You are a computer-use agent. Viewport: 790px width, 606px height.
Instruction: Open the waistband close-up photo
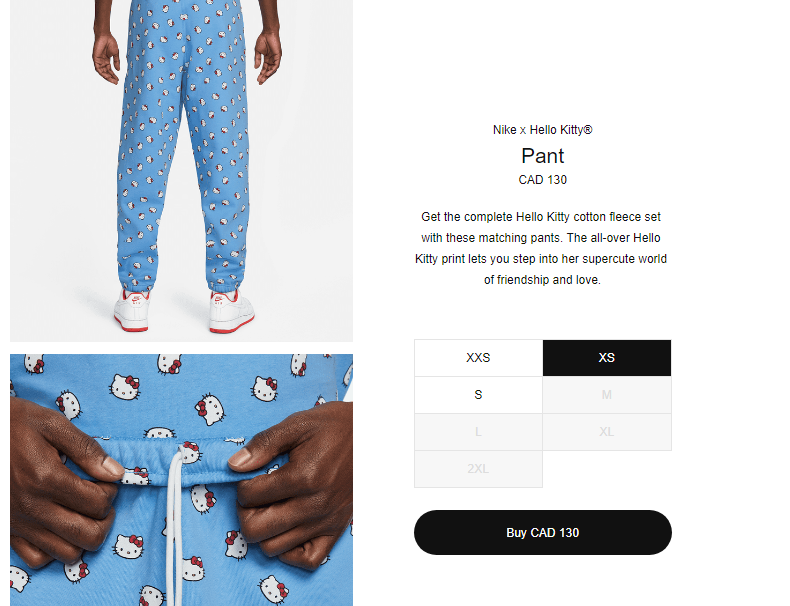(x=181, y=480)
